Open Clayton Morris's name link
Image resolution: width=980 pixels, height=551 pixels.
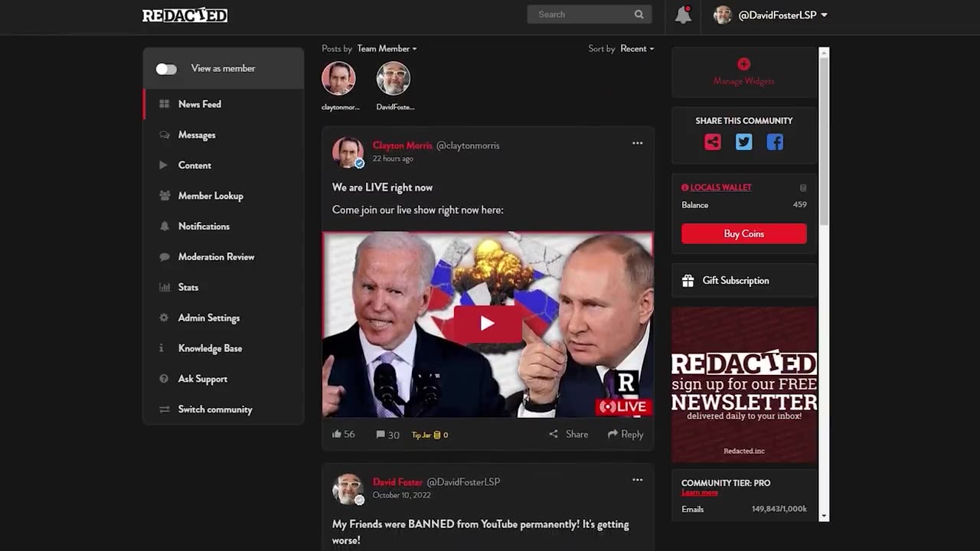402,145
